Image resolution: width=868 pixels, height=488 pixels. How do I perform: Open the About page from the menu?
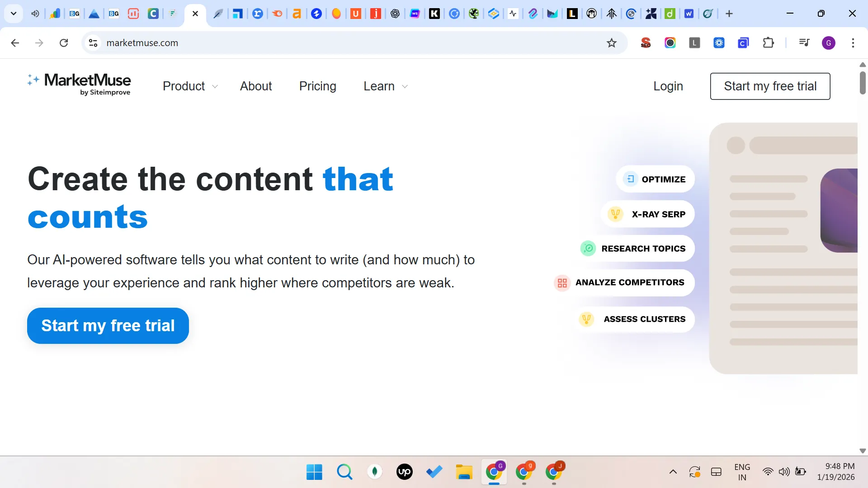(256, 86)
